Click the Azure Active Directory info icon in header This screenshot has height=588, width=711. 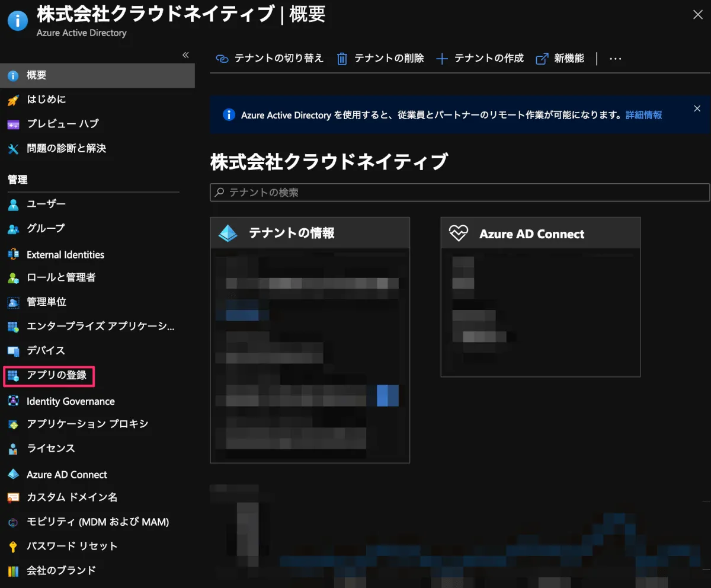[18, 20]
